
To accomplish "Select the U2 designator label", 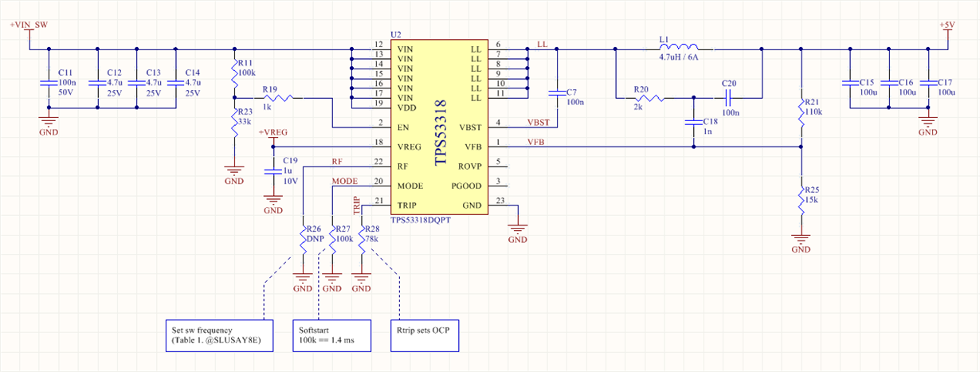I will [x=396, y=36].
